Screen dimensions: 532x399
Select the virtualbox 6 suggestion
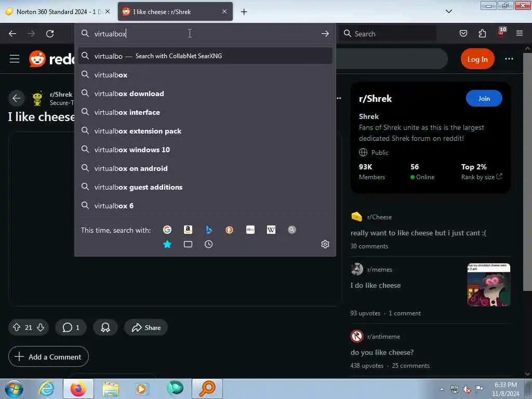pos(205,206)
